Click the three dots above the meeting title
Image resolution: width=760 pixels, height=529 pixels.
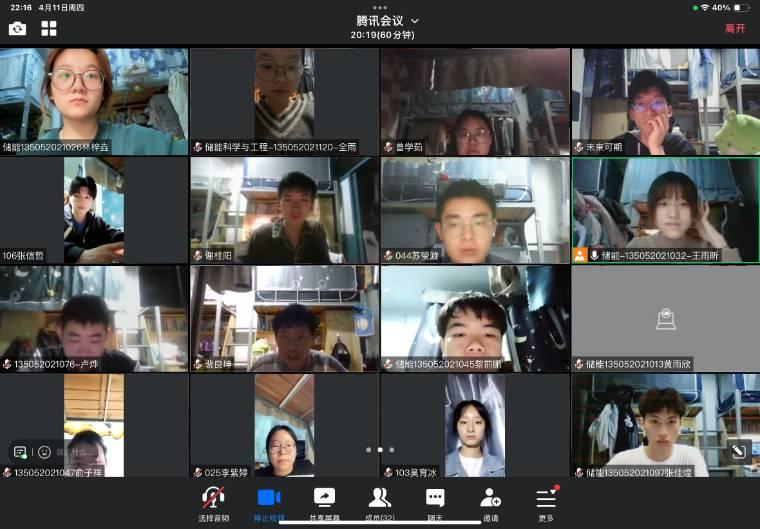tap(380, 7)
